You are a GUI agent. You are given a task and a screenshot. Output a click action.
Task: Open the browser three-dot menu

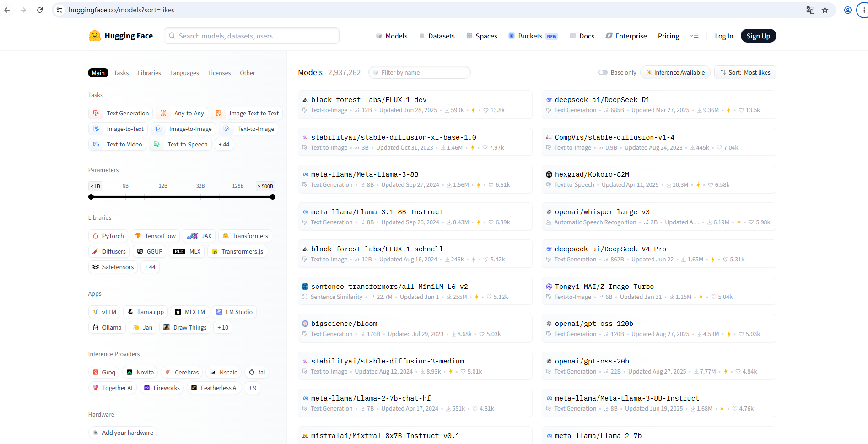pyautogui.click(x=863, y=10)
